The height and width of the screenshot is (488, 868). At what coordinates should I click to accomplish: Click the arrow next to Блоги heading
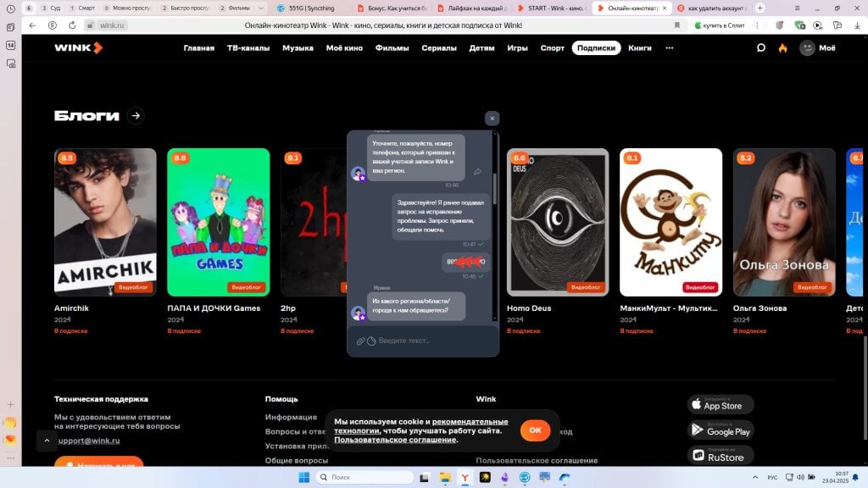point(136,115)
